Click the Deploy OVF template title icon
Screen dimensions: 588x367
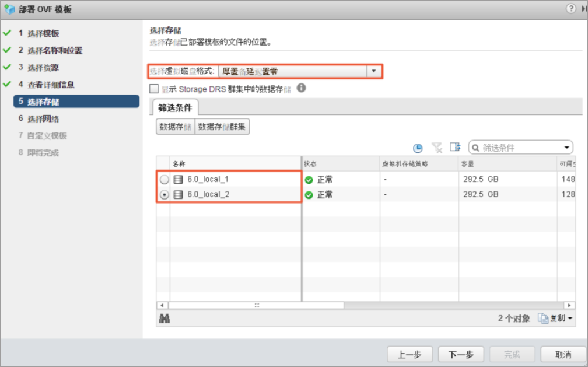[9, 9]
